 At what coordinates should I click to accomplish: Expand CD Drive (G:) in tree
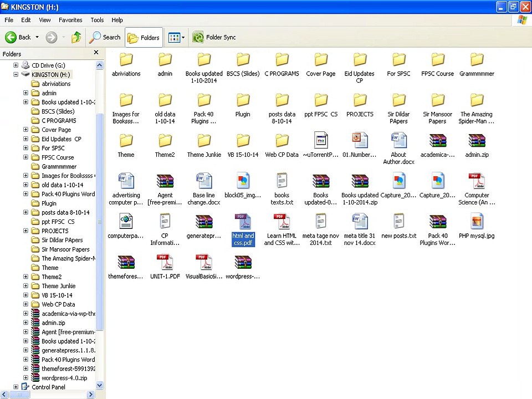click(x=16, y=65)
